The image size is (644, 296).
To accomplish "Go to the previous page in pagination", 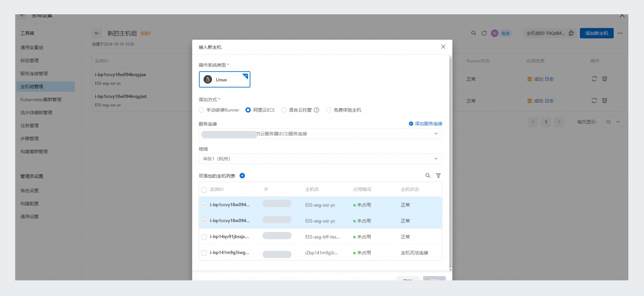I will point(533,122).
